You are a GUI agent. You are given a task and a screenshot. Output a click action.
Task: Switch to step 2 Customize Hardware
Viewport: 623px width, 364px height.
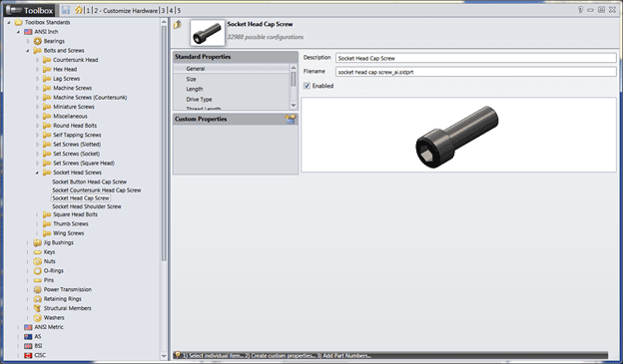126,11
